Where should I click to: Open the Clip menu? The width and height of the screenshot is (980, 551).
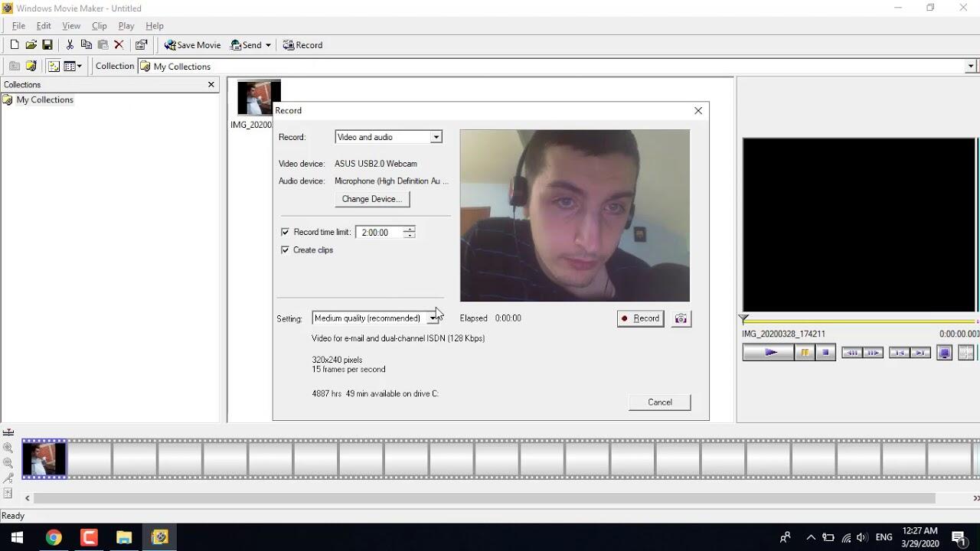pos(100,26)
